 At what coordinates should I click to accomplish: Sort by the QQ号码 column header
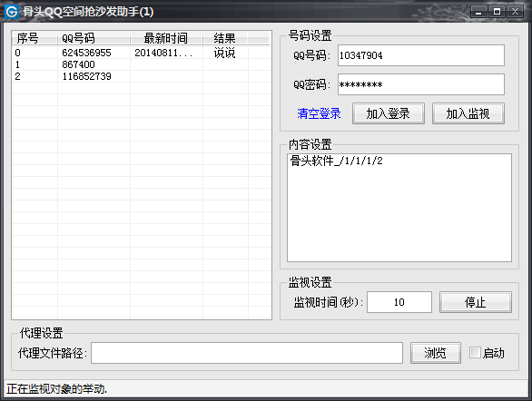point(94,38)
